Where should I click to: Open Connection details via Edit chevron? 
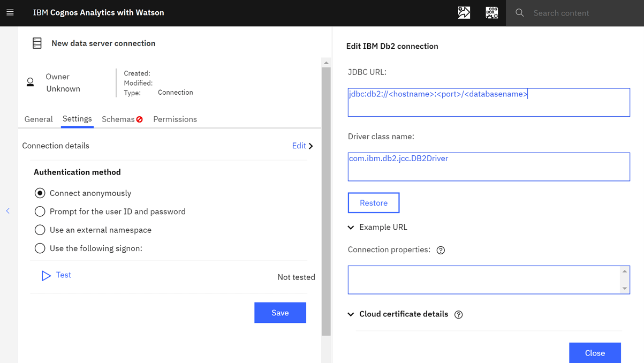pyautogui.click(x=302, y=146)
